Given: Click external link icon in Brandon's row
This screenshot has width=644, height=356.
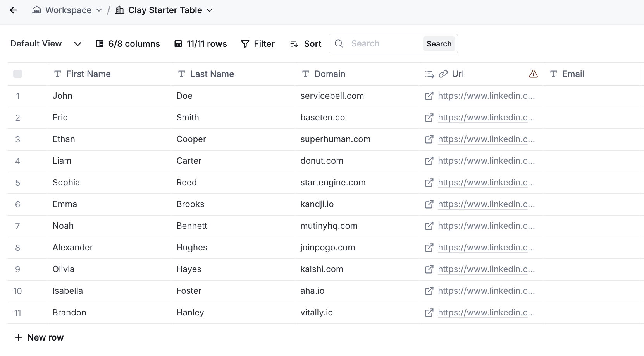Looking at the screenshot, I should [x=429, y=313].
